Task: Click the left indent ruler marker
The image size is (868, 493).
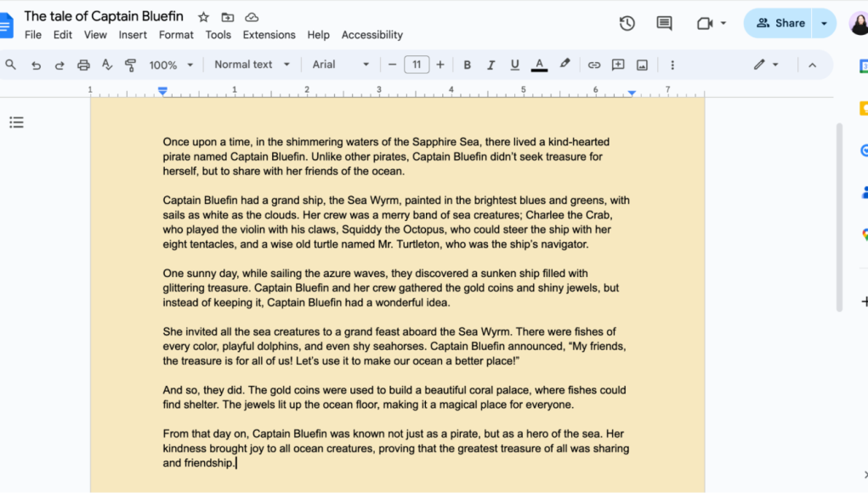Action: (x=162, y=91)
